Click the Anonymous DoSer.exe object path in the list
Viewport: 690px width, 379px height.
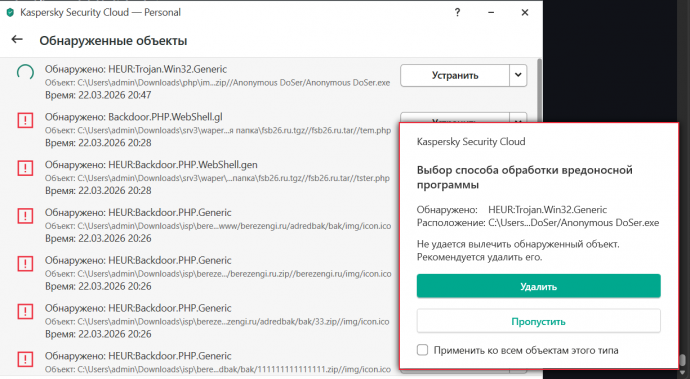point(217,83)
